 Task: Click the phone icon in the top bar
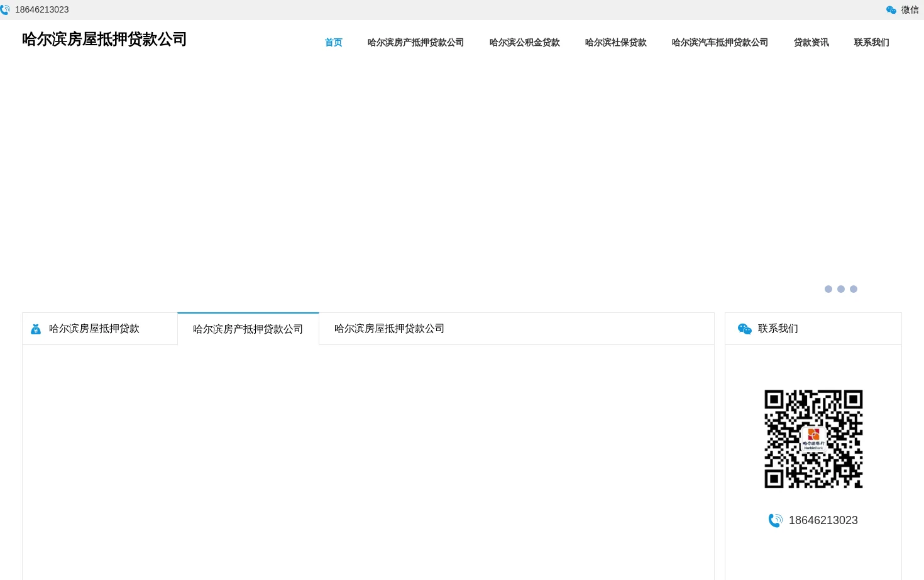5,10
